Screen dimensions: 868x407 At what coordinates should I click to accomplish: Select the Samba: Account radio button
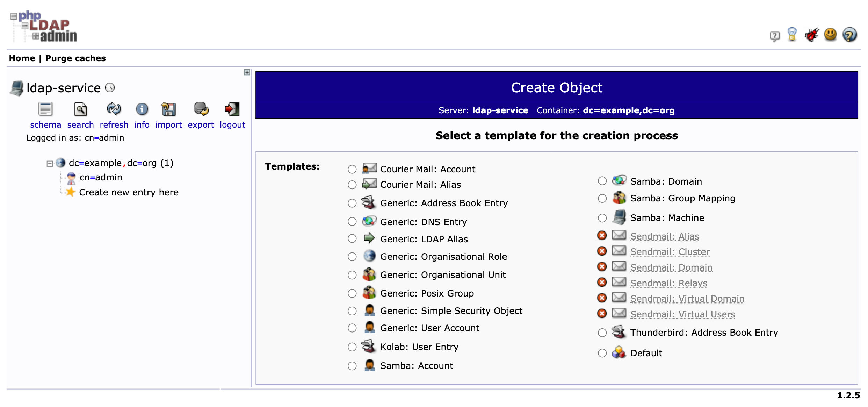point(352,366)
